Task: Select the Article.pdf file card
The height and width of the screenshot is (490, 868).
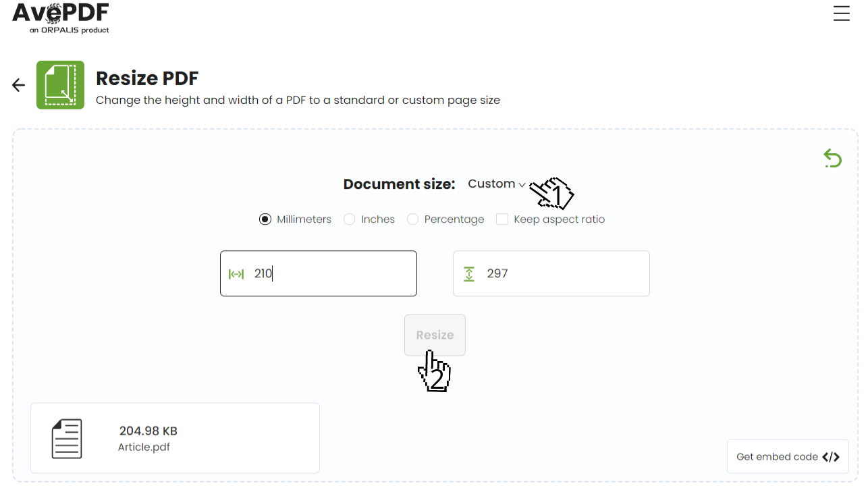Action: click(175, 437)
